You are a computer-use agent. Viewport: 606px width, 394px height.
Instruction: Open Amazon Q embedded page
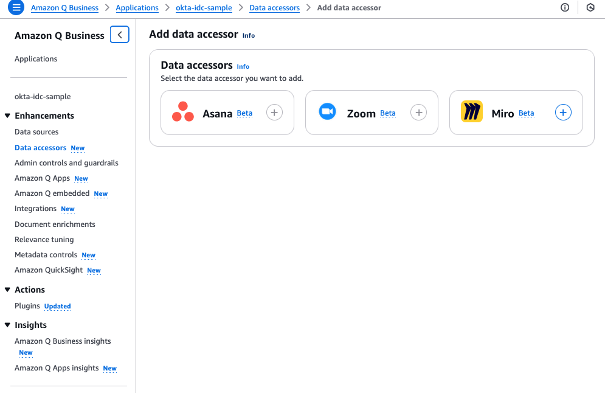click(52, 193)
